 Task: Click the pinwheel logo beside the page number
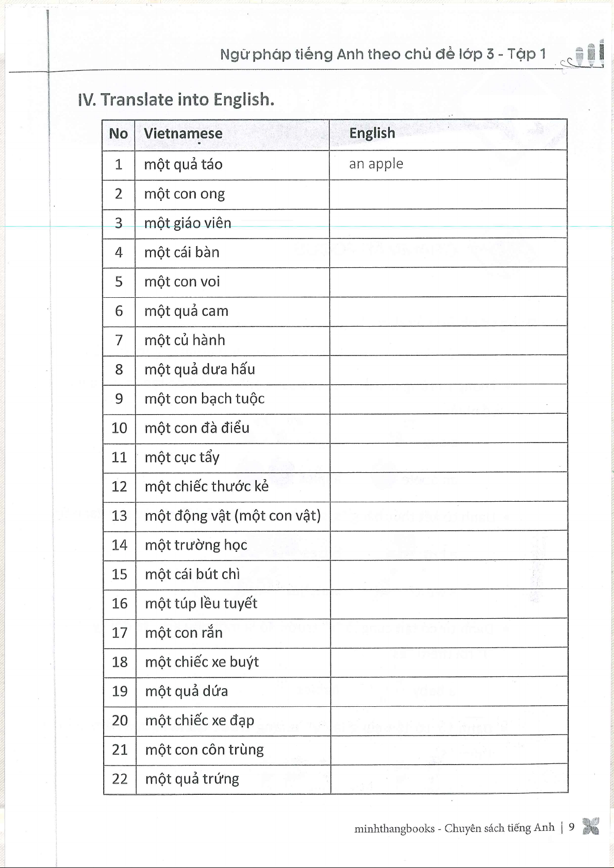(591, 827)
